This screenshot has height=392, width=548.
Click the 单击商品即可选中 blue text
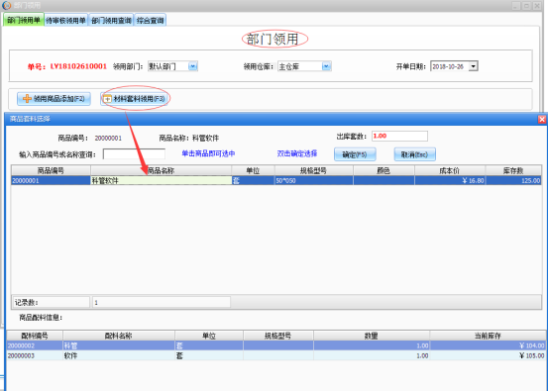(208, 153)
